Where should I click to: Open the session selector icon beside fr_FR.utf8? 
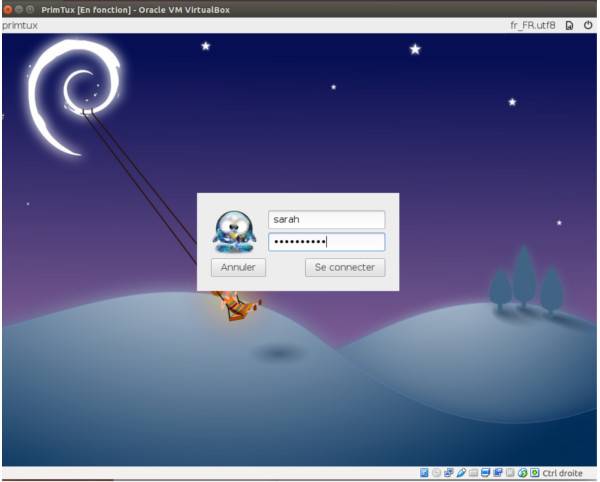pyautogui.click(x=569, y=26)
